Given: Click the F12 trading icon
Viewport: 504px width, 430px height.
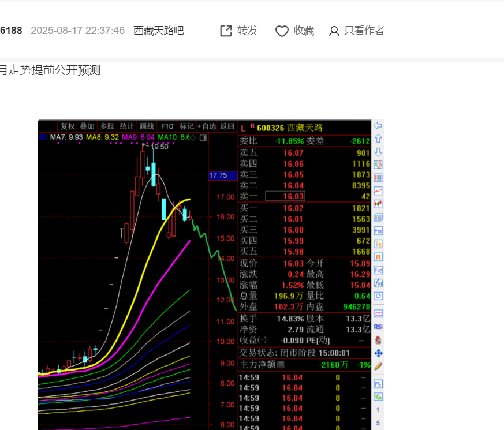Looking at the screenshot, I should pyautogui.click(x=378, y=270).
